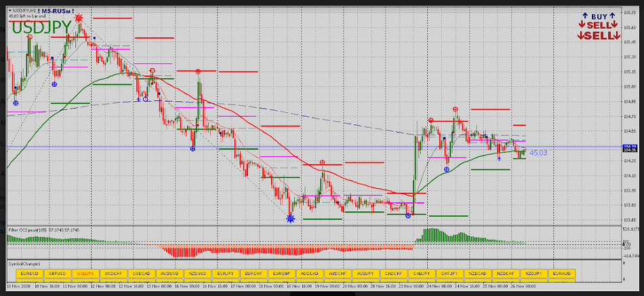
Task: Select the highlighted USDJPY symbol button
Action: tap(85, 273)
